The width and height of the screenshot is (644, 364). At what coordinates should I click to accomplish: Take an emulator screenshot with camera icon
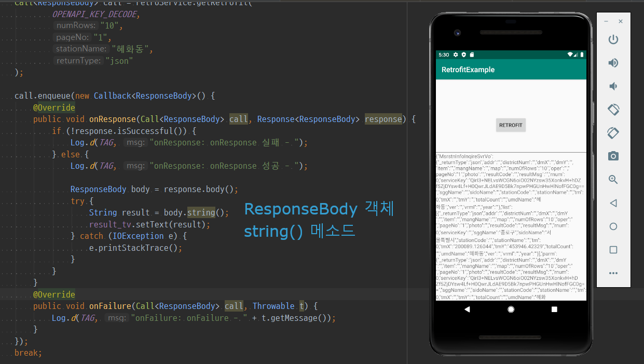(x=613, y=156)
